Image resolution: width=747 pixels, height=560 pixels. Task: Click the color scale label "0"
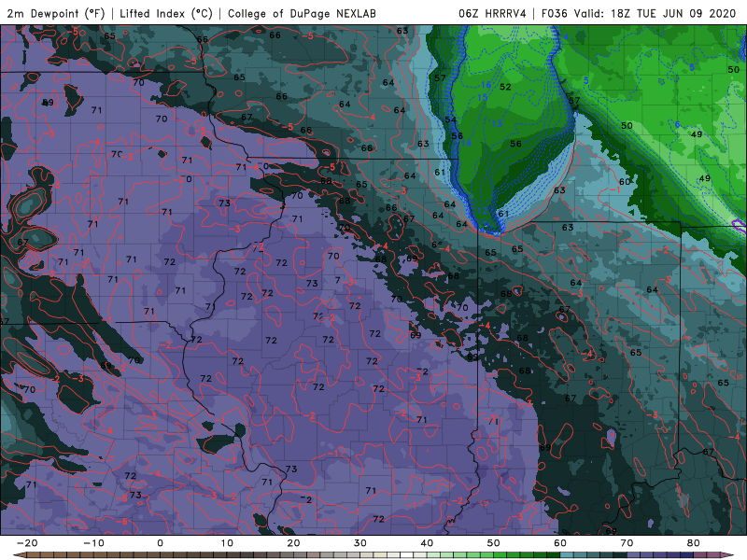tap(160, 543)
